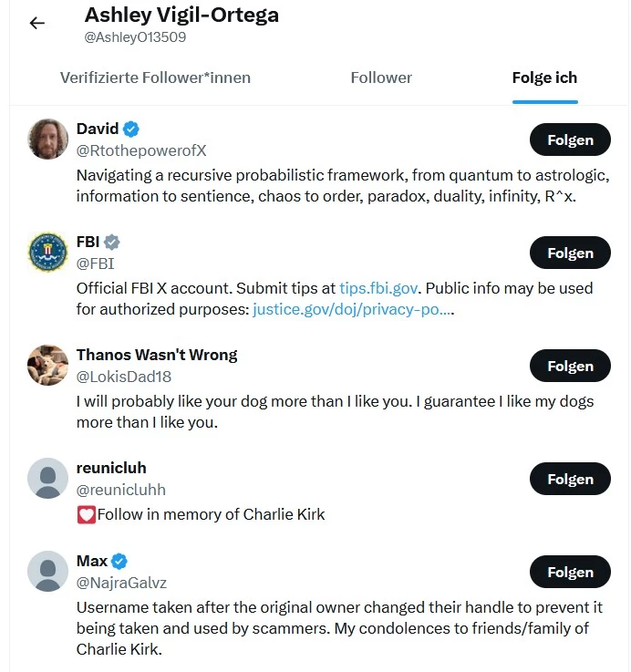Screen dimensions: 631x672
Task: Follow Max via Folgen button
Action: point(570,572)
